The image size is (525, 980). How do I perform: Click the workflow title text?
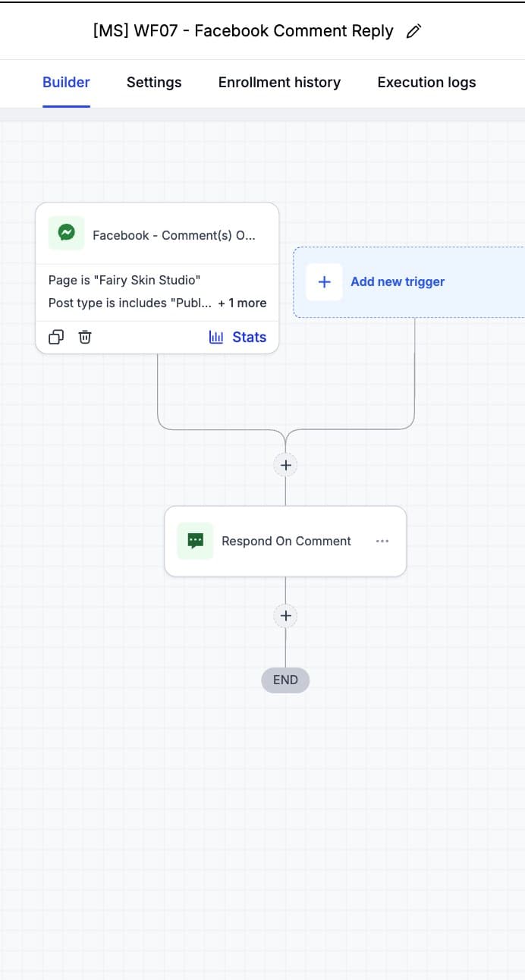[243, 31]
